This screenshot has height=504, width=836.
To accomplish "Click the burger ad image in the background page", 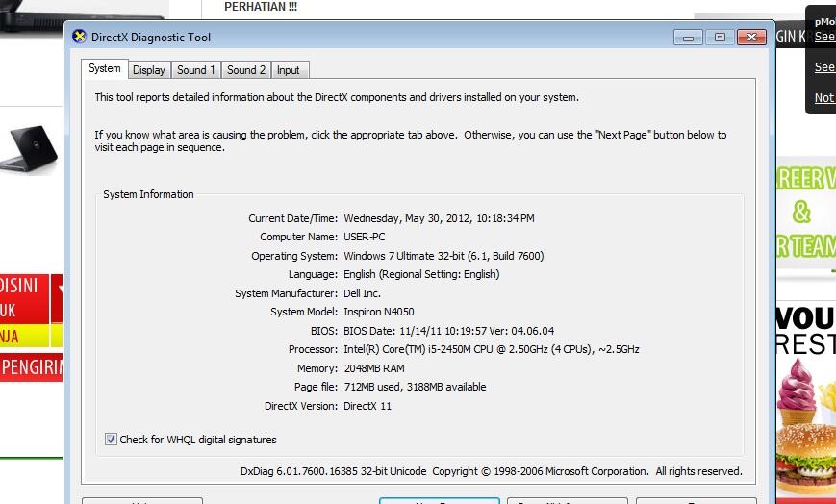I will point(805,459).
